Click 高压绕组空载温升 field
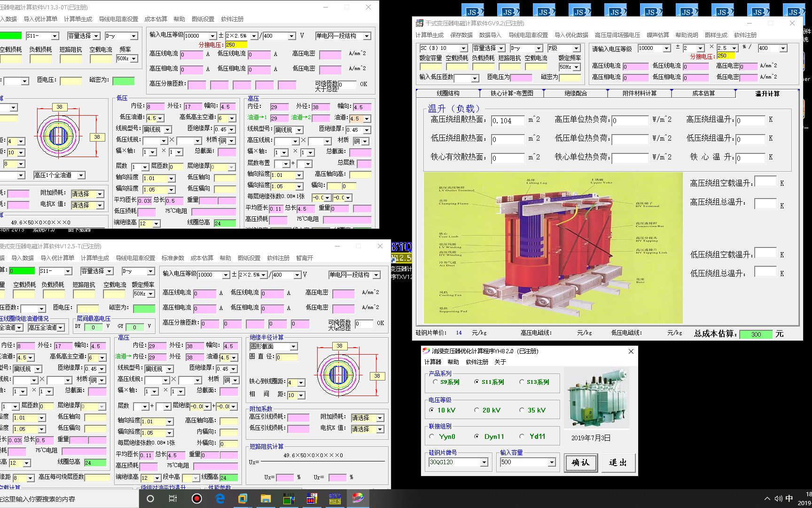The height and width of the screenshot is (508, 812). [x=765, y=182]
